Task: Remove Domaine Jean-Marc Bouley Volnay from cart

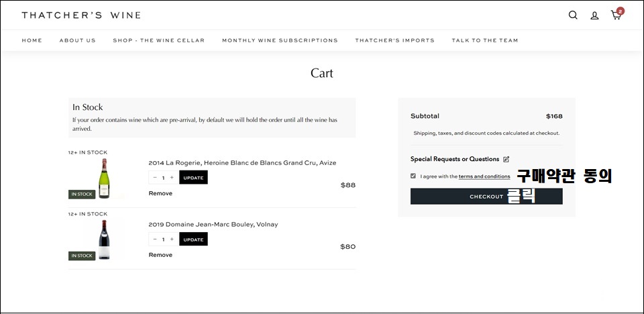Action: click(x=160, y=255)
